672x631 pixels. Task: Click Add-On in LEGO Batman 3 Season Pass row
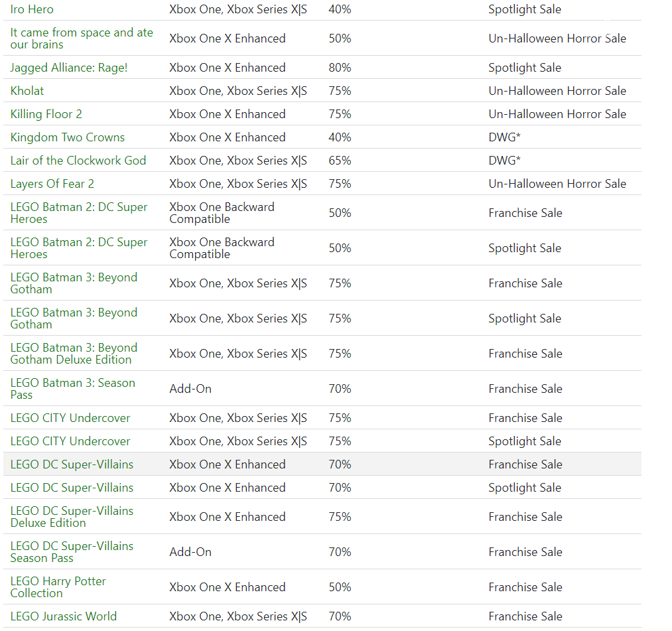tap(190, 389)
